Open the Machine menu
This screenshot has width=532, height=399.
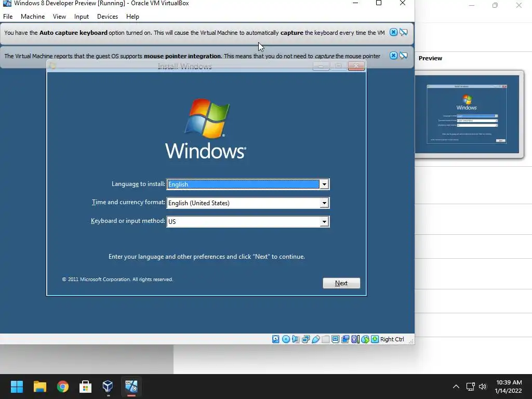pyautogui.click(x=33, y=16)
